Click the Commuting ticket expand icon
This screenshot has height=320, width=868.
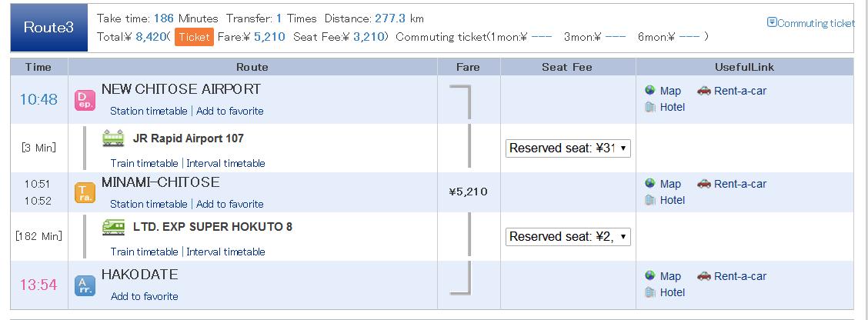point(772,22)
